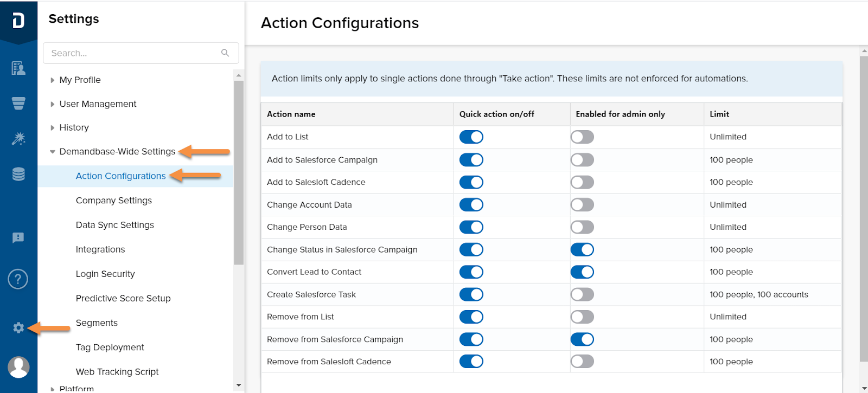The height and width of the screenshot is (393, 868).
Task: Disable admin only for Remove from Salesforce Campaign
Action: coord(582,339)
